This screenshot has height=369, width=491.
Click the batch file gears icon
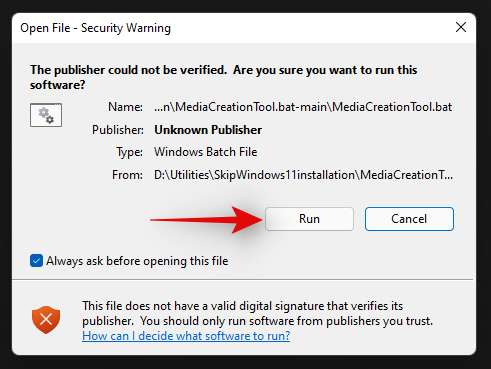[46, 115]
